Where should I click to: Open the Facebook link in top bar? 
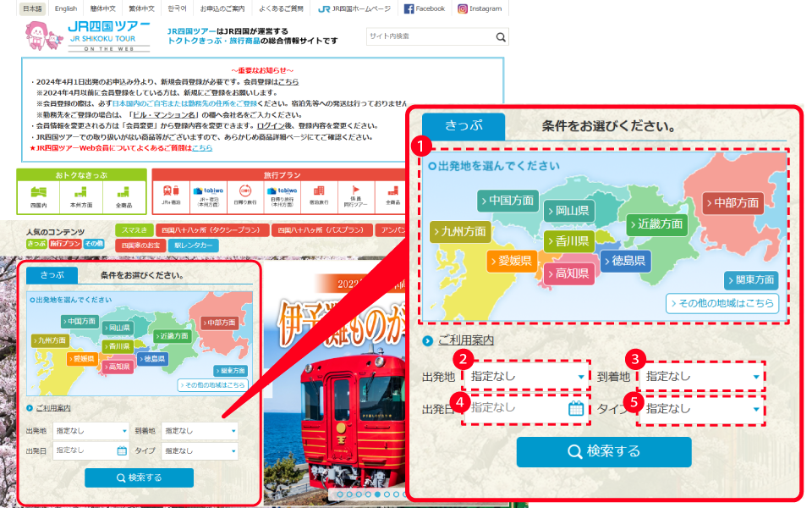(424, 8)
